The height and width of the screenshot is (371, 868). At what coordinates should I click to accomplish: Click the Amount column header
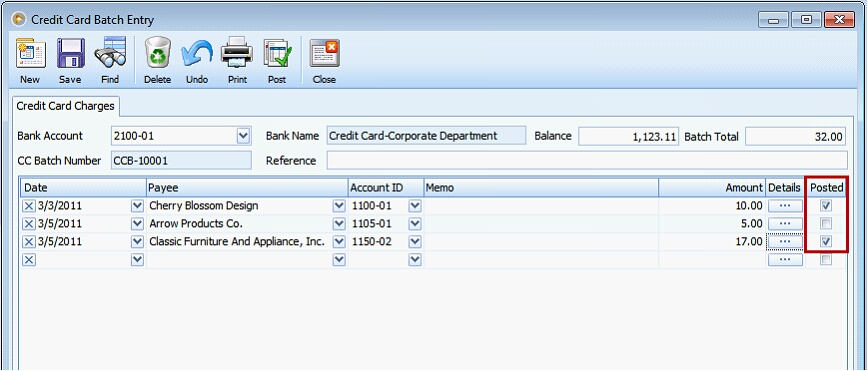tap(711, 188)
